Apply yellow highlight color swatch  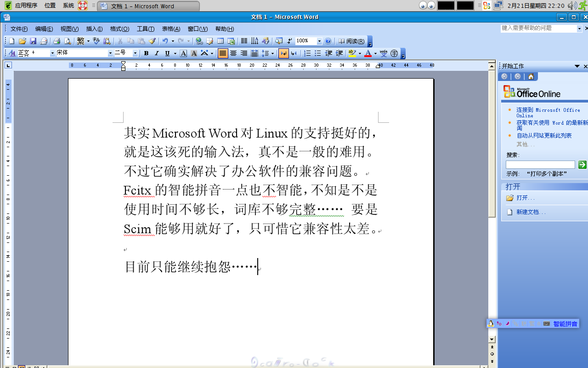click(352, 53)
